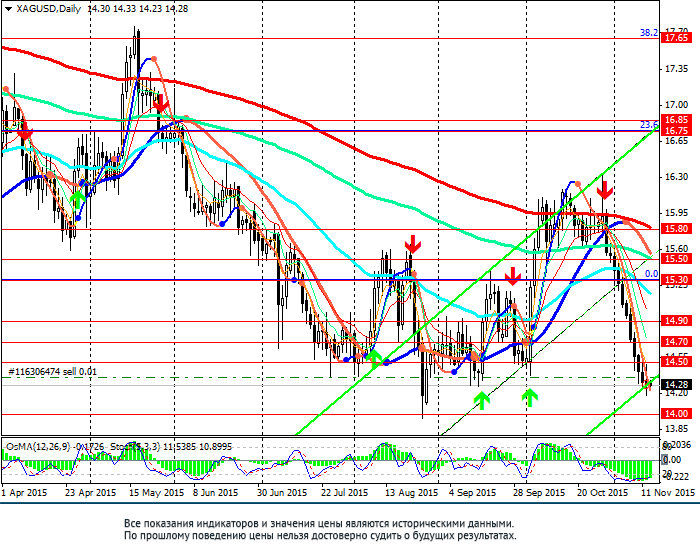Image resolution: width=700 pixels, height=552 pixels.
Task: Click the disclaimer line starting 'Все показания индикаторов'
Action: click(x=319, y=523)
